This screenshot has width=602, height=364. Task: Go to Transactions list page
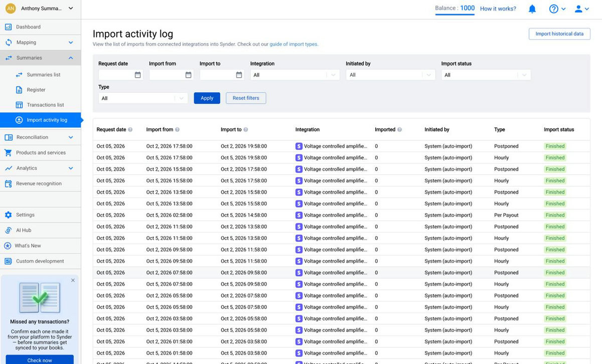point(45,105)
